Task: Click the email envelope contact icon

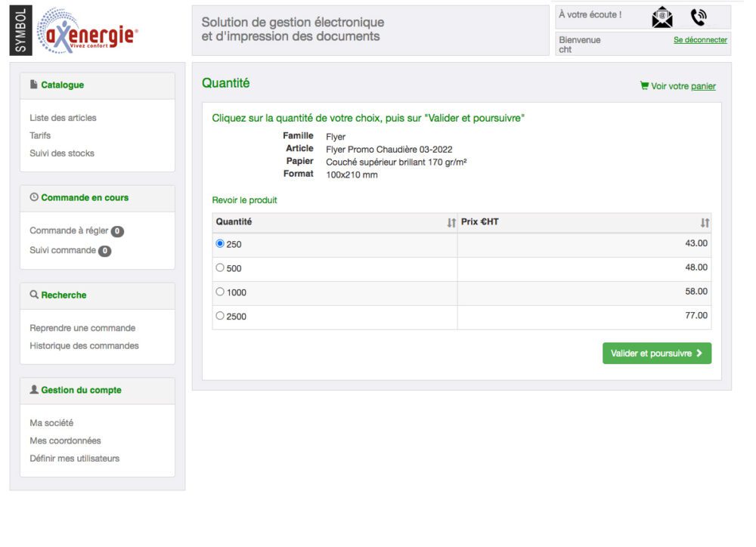Action: pyautogui.click(x=662, y=17)
